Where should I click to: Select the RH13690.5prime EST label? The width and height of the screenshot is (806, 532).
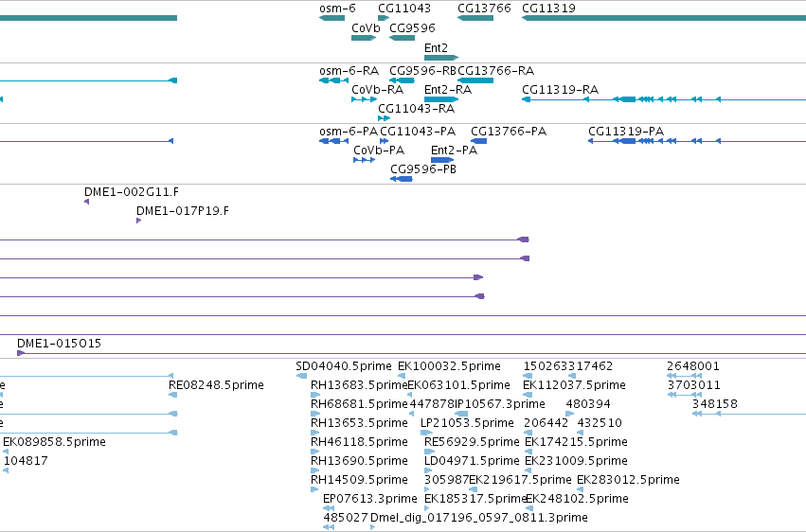click(359, 461)
